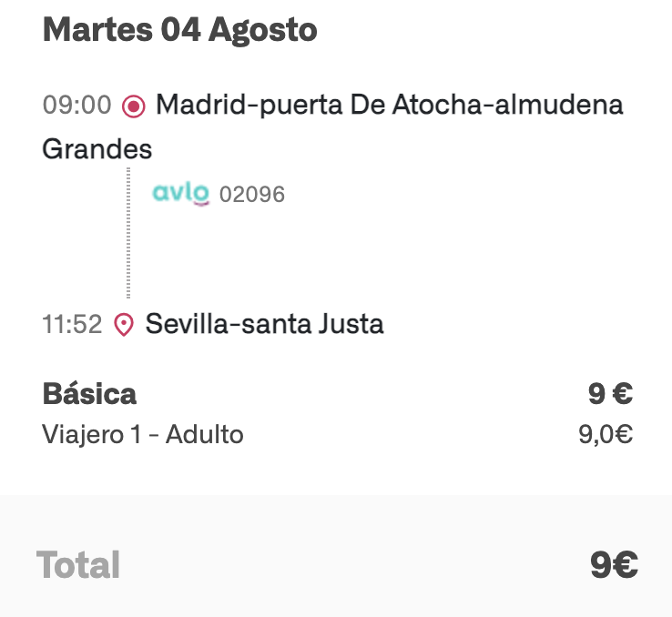
Task: Click the bold 9 € fare price
Action: [x=610, y=394]
